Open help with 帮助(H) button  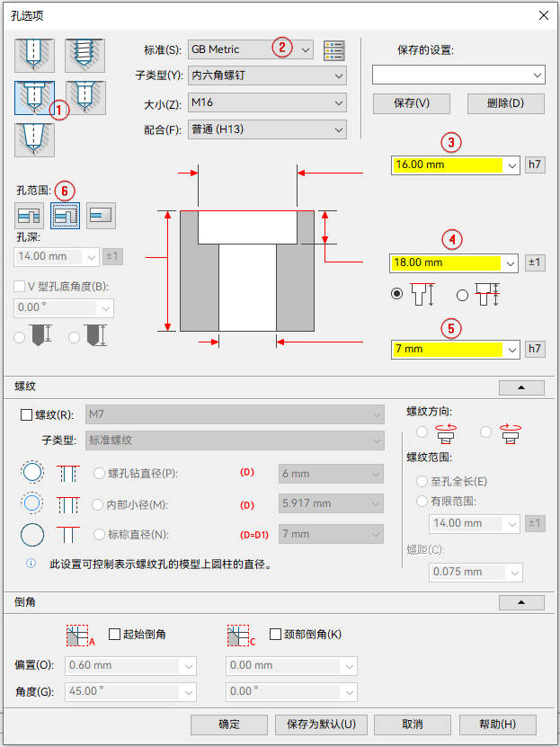pos(498,725)
